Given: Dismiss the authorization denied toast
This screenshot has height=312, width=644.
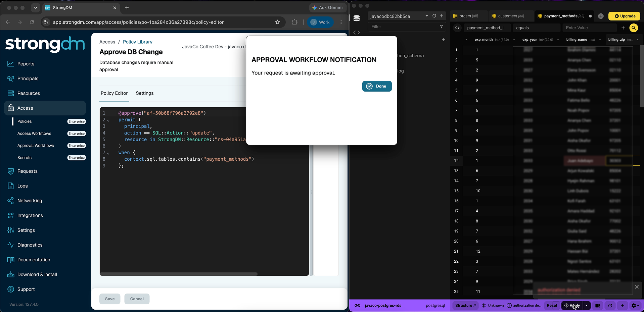Looking at the screenshot, I should click(637, 287).
